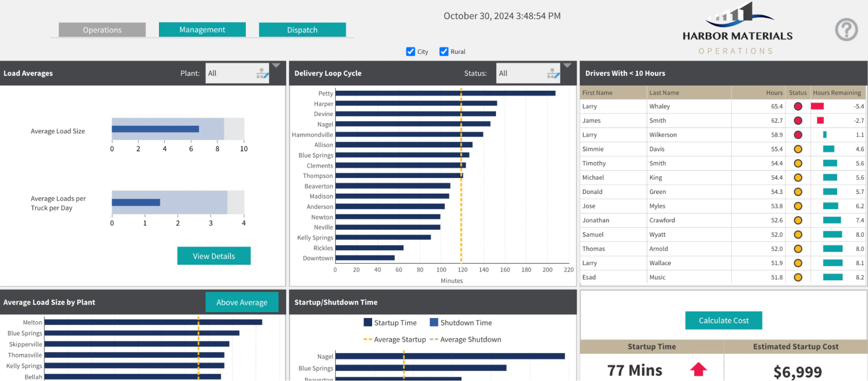868x381 pixels.
Task: Click the Calculate Cost button
Action: (723, 321)
